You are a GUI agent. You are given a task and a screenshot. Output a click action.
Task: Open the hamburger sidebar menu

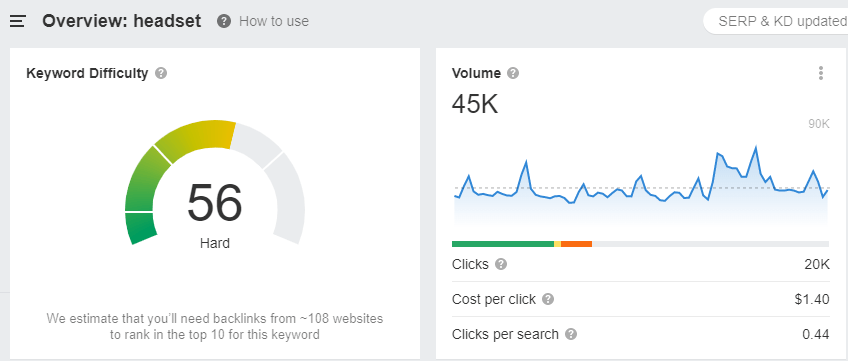coord(17,22)
